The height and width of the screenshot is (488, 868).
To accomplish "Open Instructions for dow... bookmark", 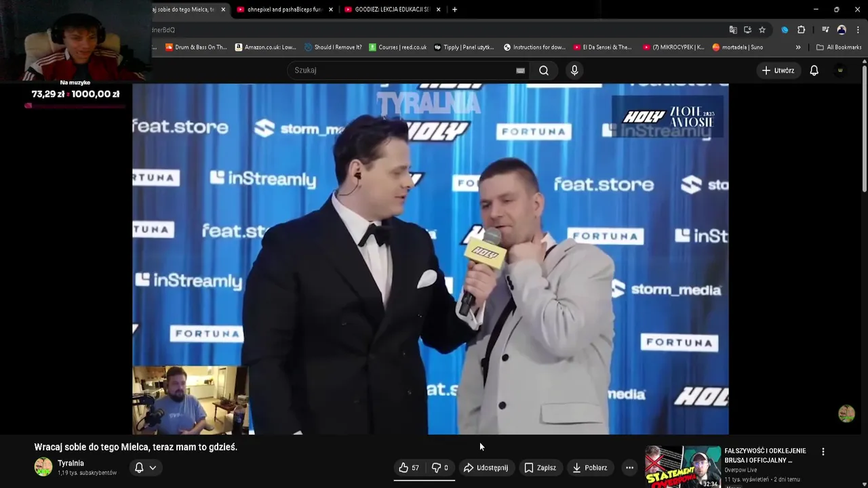I will 534,47.
